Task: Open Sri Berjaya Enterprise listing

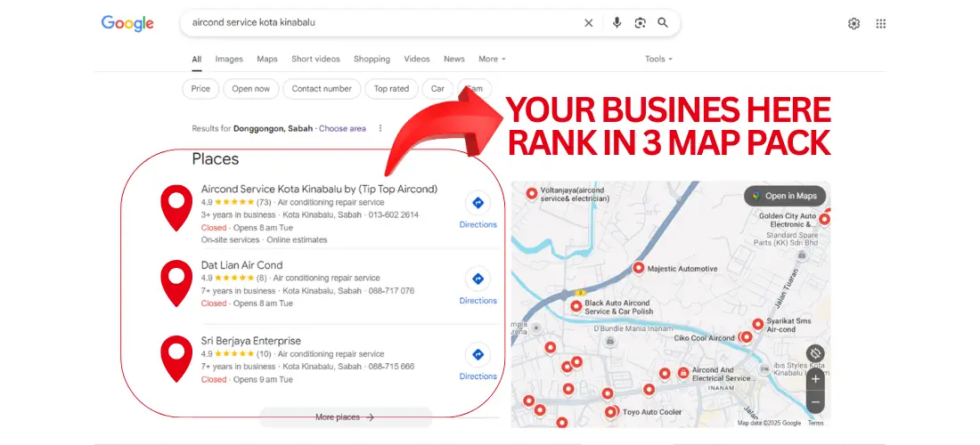Action: [250, 341]
